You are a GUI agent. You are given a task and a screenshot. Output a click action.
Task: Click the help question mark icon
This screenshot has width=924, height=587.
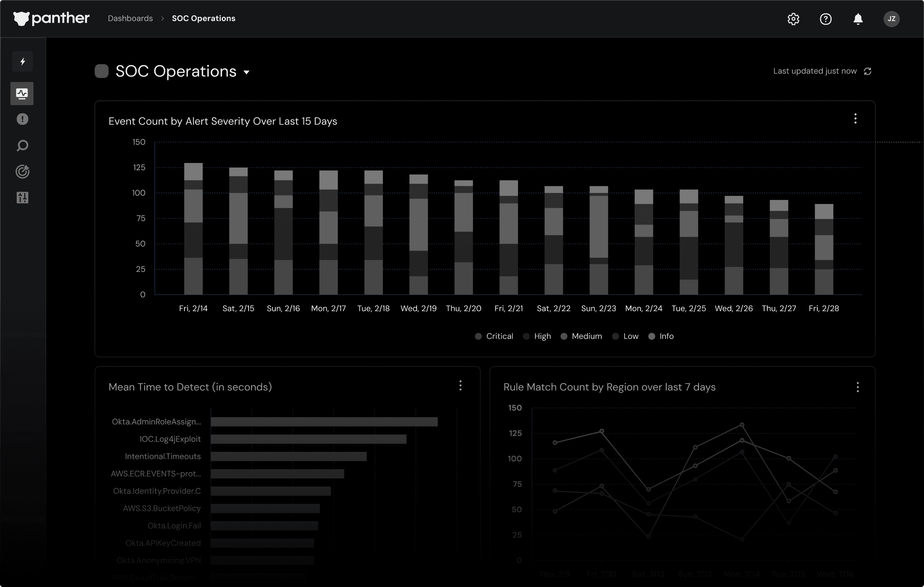825,19
